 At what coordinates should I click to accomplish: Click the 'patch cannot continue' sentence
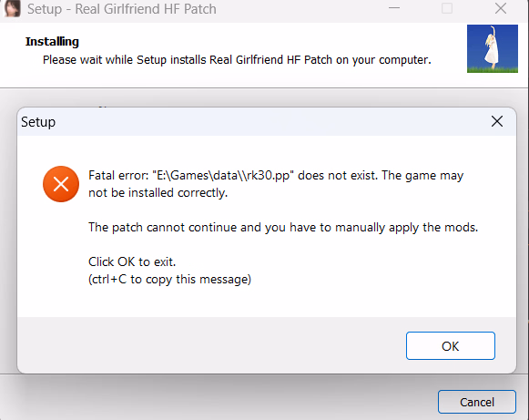click(x=283, y=228)
